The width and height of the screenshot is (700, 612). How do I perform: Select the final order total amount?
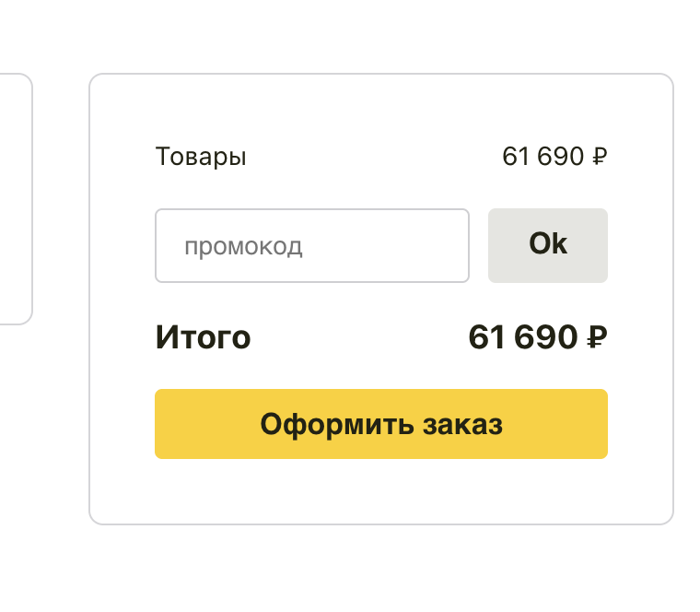coord(537,337)
